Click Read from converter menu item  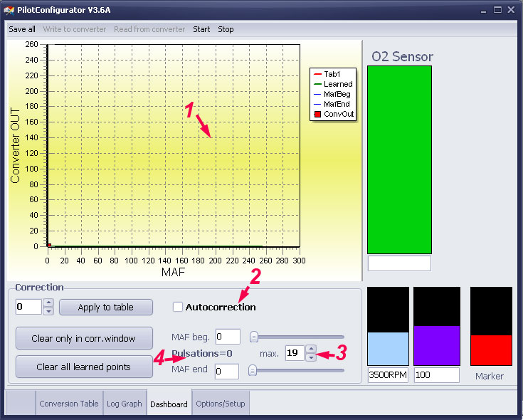[x=149, y=29]
